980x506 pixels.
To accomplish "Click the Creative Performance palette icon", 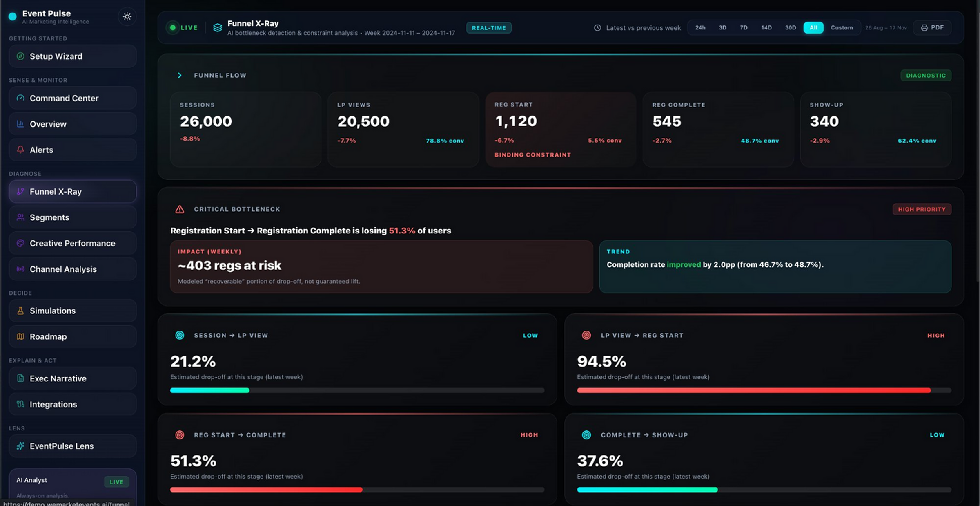I will [20, 243].
